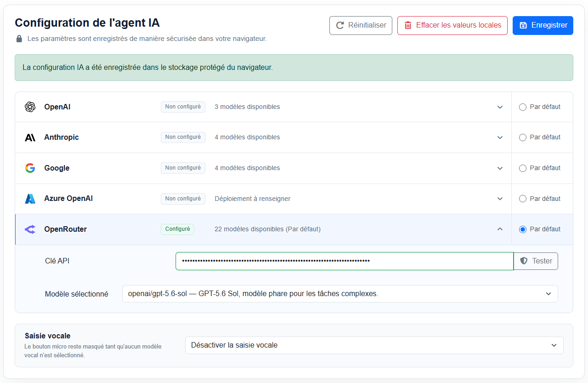Screen dimensions: 588x383
Task: Click the Google logo icon
Action: point(30,168)
